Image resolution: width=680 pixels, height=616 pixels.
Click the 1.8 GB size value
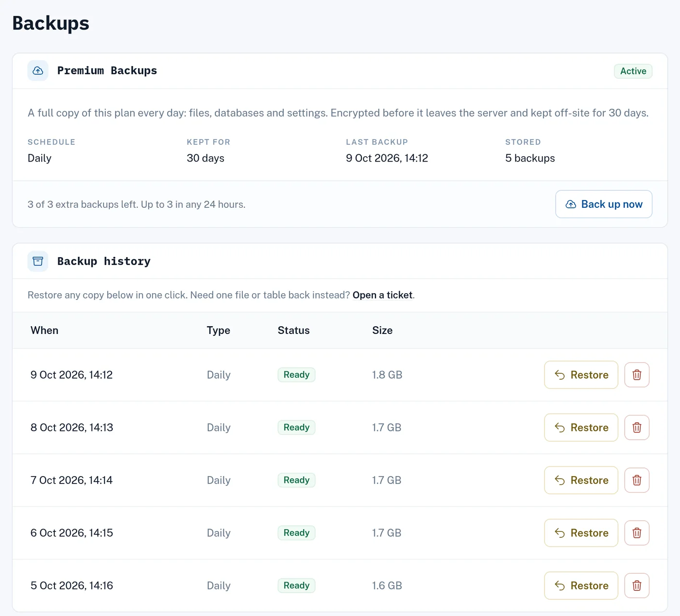pos(387,375)
